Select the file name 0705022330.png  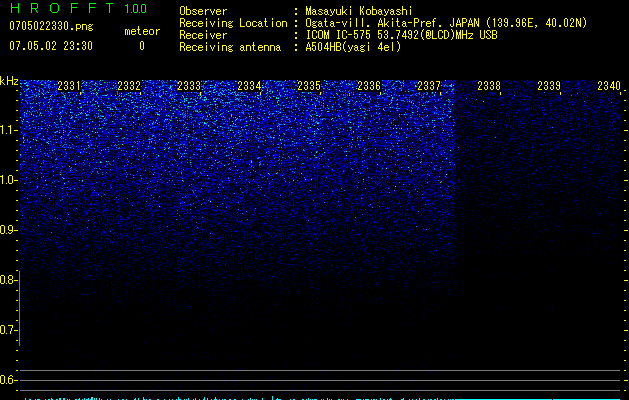pyautogui.click(x=51, y=26)
